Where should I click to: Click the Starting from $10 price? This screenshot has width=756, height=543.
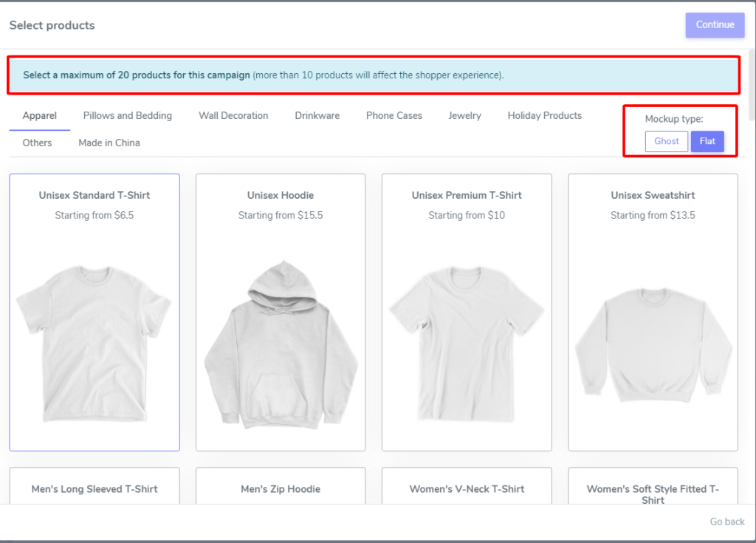(467, 215)
